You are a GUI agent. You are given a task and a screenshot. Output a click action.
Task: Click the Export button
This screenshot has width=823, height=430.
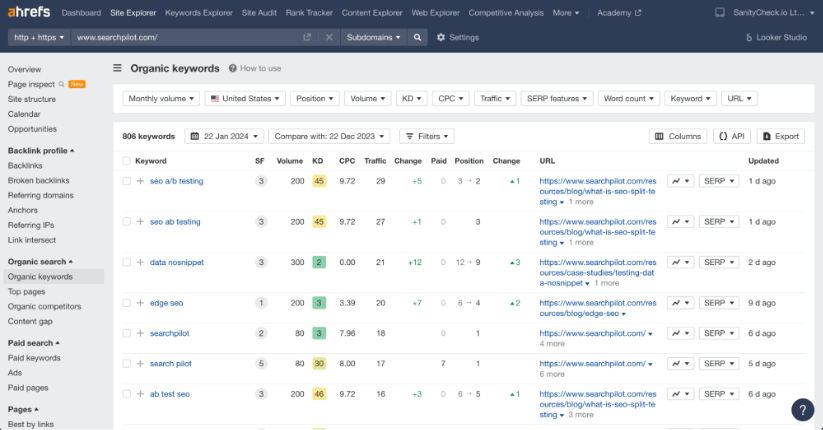click(x=780, y=136)
